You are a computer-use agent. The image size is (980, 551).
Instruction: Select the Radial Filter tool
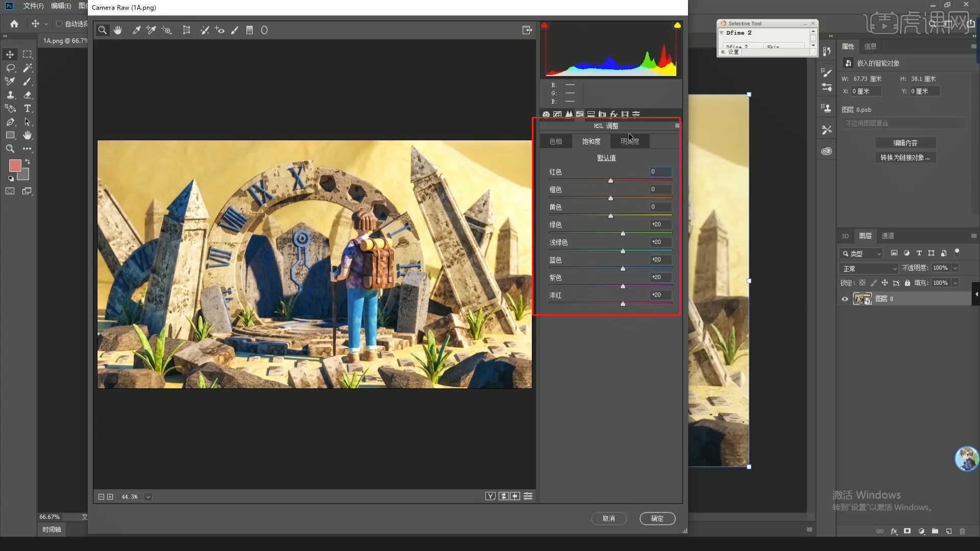[264, 30]
